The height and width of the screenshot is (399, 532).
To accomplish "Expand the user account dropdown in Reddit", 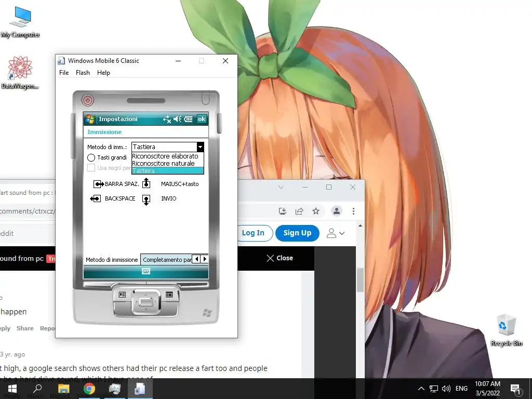I will (x=336, y=233).
